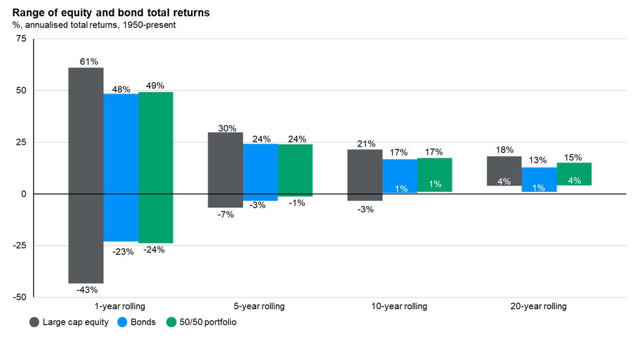Click the grey 1-year rolling equity bar
The height and width of the screenshot is (342, 644).
tap(86, 175)
